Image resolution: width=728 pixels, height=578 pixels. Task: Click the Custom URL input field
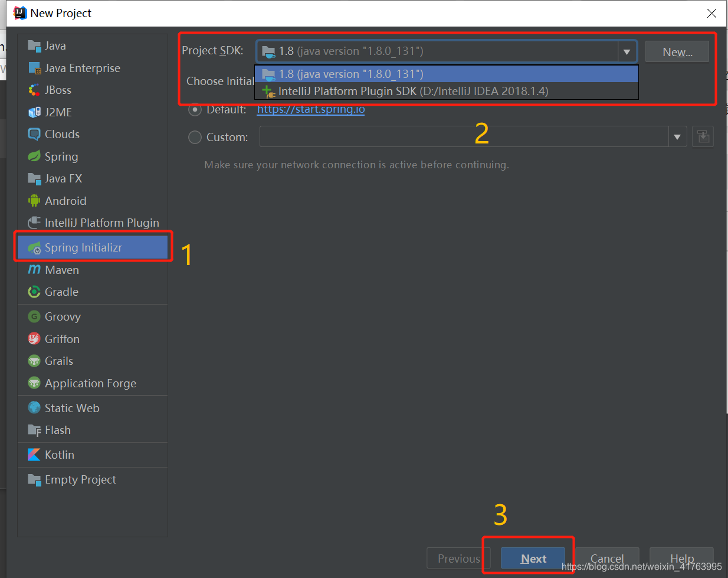464,137
